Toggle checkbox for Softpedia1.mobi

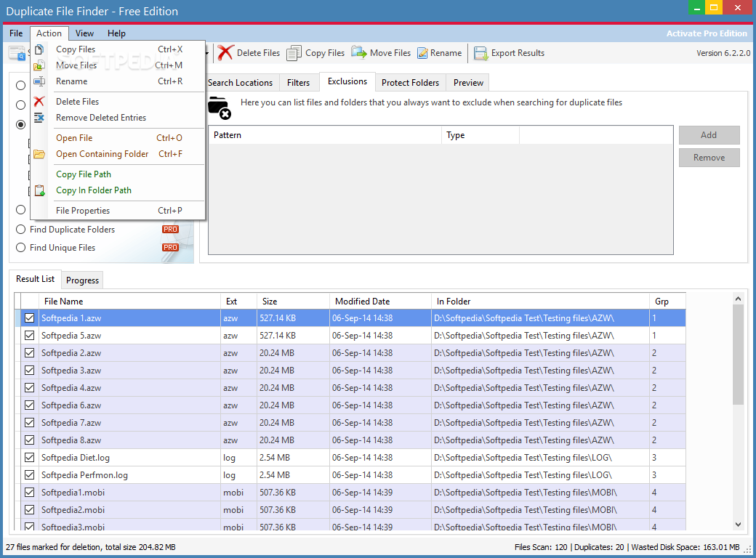[x=29, y=493]
